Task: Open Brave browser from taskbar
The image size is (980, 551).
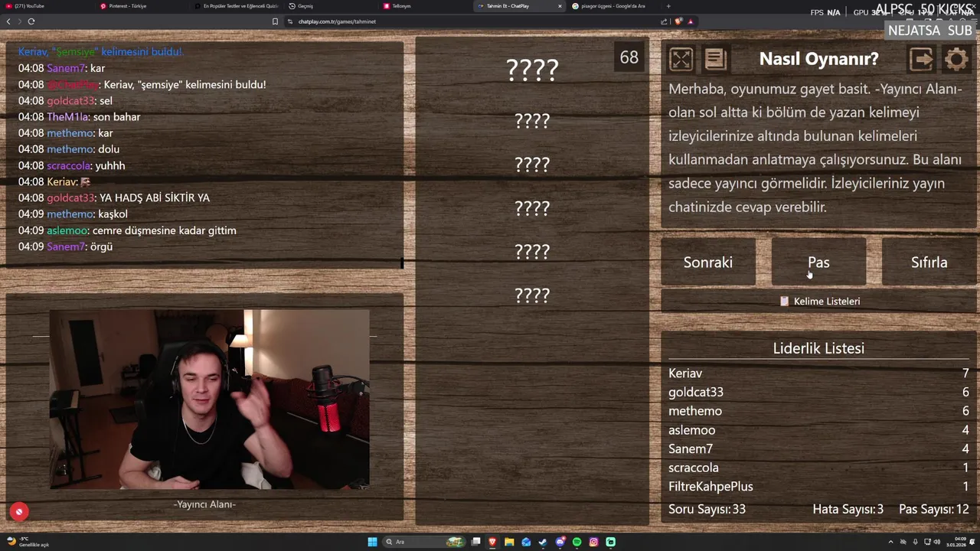Action: point(492,542)
